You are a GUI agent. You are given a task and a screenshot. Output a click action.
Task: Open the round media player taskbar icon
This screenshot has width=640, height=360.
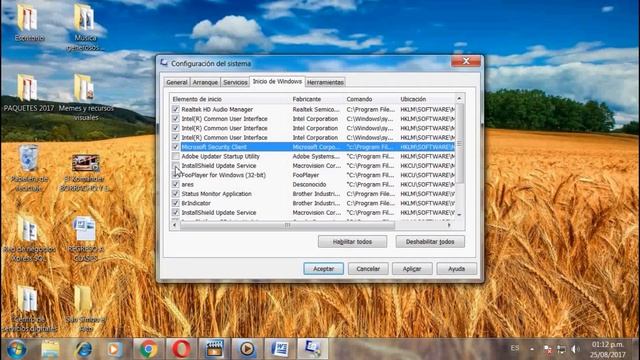(x=247, y=349)
